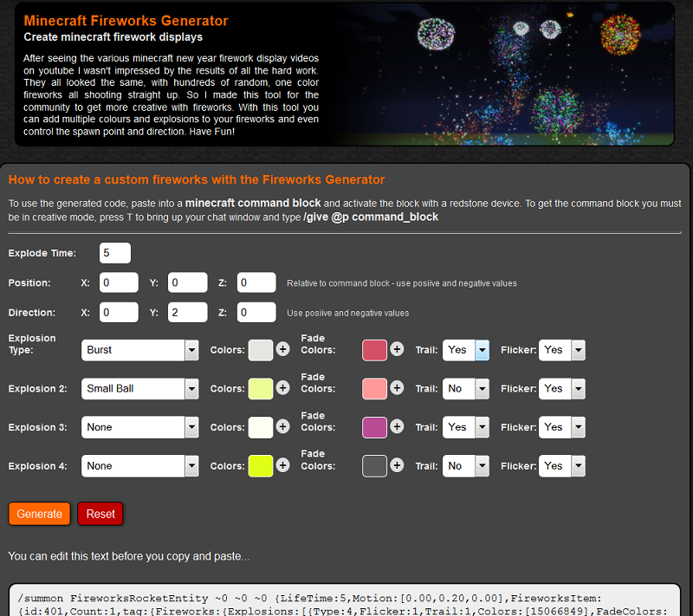Click inside the generated /summon command text area

pyautogui.click(x=345, y=600)
